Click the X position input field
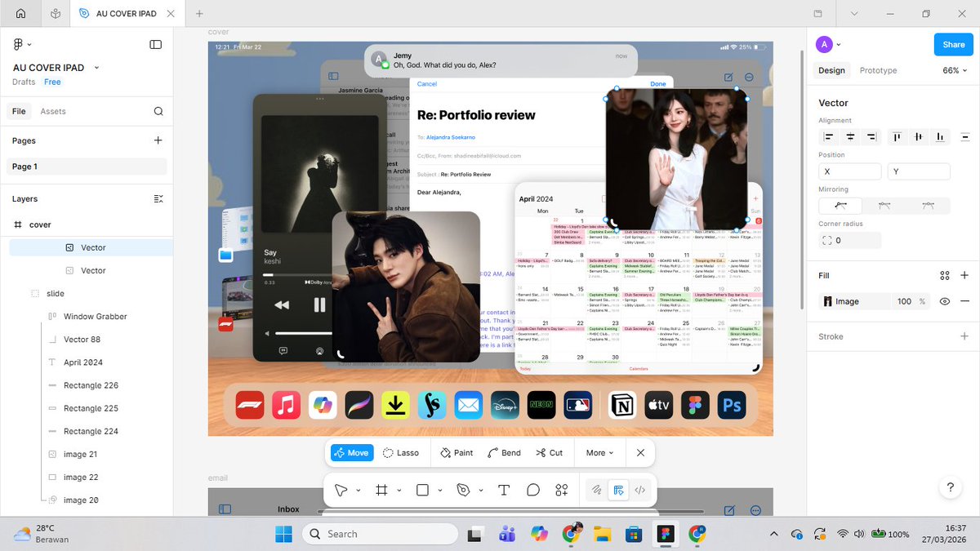Viewport: 980px width, 551px height. coord(850,171)
